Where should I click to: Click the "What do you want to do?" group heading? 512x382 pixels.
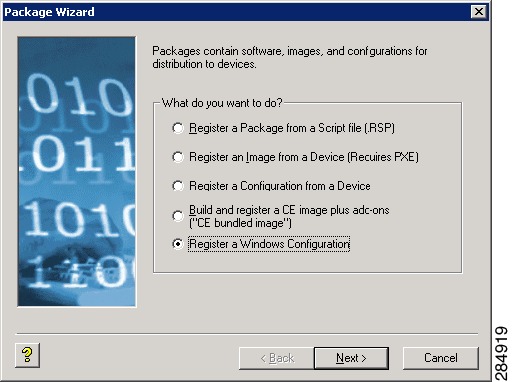click(222, 103)
